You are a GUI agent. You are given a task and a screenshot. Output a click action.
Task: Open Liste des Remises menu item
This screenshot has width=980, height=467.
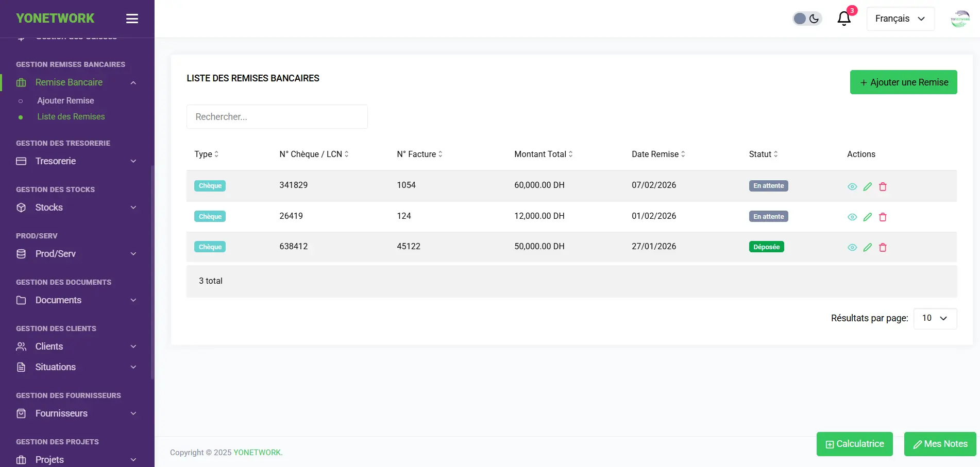click(71, 117)
